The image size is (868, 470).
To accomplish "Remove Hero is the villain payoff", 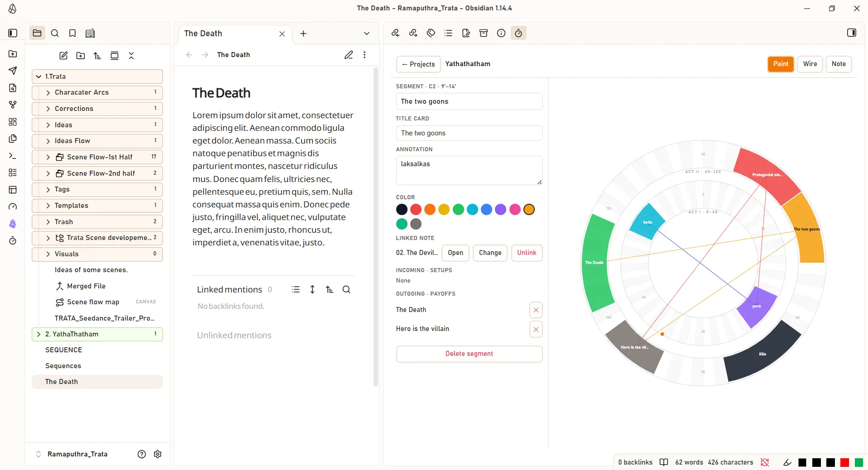I will pos(536,329).
